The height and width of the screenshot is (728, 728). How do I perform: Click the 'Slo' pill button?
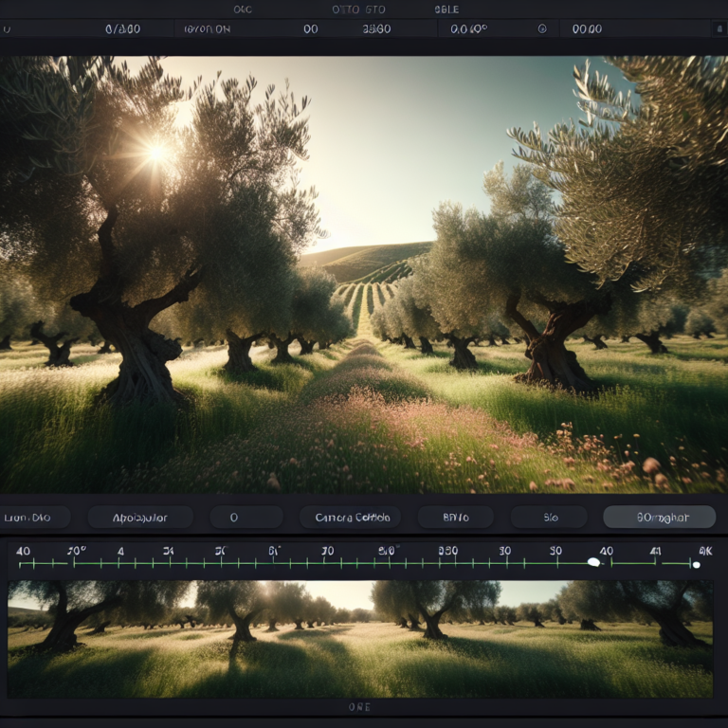click(549, 518)
